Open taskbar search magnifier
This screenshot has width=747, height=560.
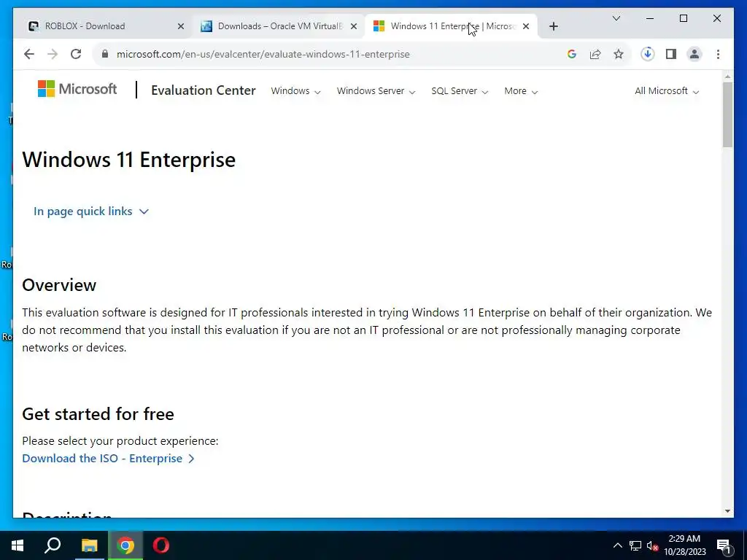click(x=53, y=545)
